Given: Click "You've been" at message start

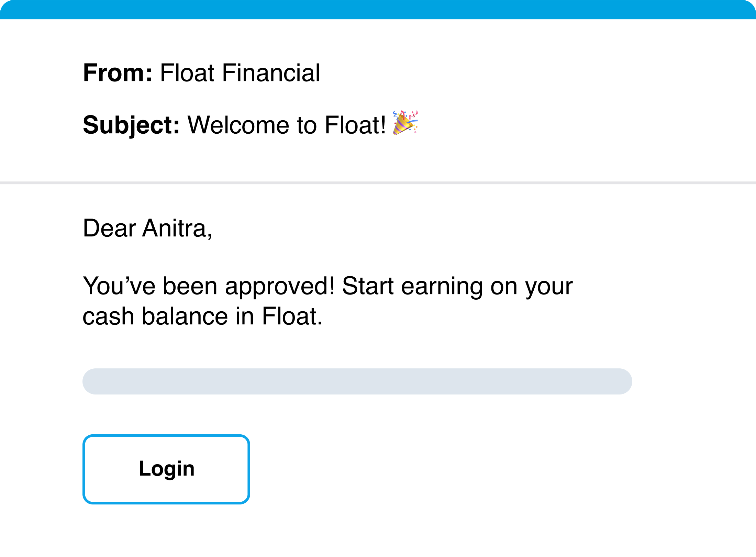Looking at the screenshot, I should pos(150,286).
